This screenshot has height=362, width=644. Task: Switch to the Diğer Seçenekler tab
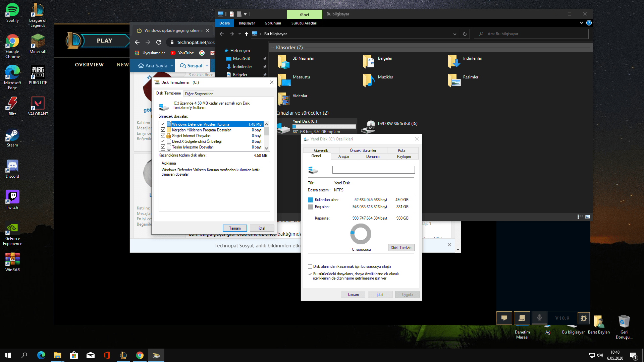[199, 94]
